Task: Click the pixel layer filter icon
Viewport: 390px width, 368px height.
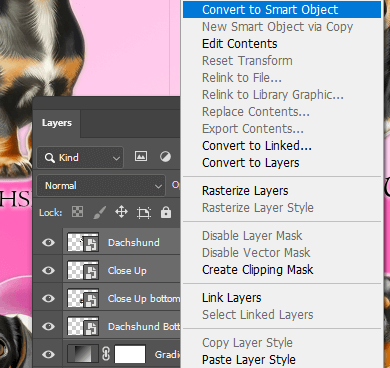Action: click(141, 156)
